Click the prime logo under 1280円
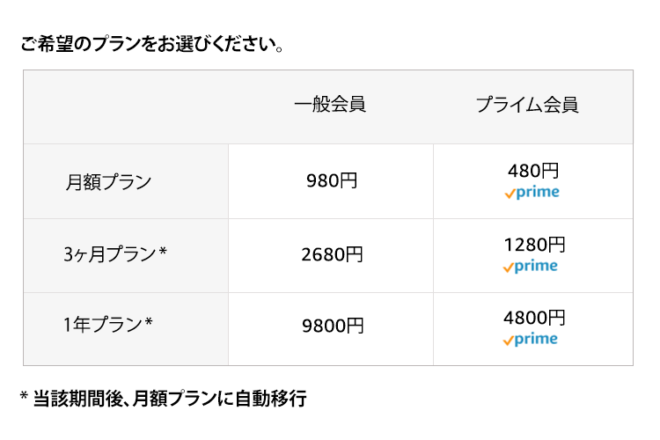This screenshot has width=660, height=440. tap(532, 267)
